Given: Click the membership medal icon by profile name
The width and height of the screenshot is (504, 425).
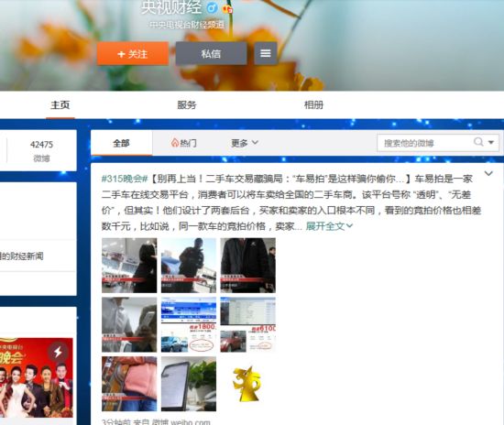Looking at the screenshot, I should (x=227, y=8).
